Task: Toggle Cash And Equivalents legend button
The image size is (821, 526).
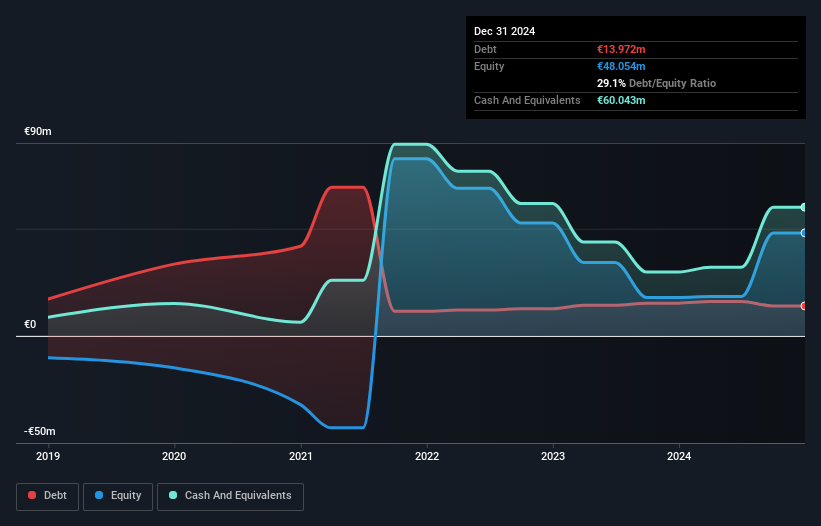Action: point(230,496)
